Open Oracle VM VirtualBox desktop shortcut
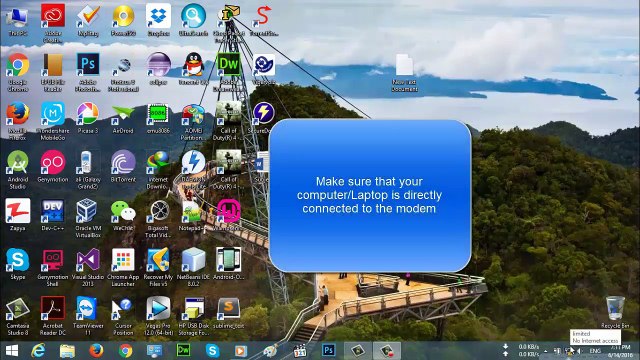640x360 pixels. coord(88,218)
